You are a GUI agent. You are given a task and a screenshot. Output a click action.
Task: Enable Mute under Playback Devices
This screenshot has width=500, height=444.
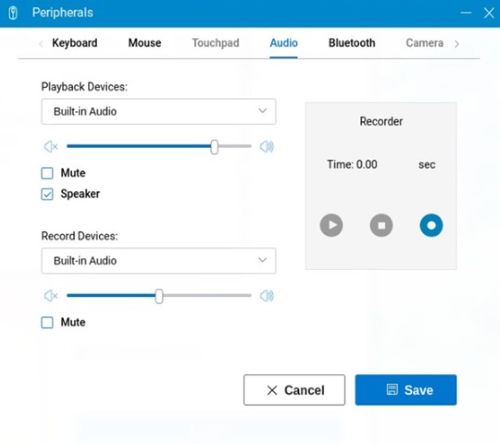47,173
